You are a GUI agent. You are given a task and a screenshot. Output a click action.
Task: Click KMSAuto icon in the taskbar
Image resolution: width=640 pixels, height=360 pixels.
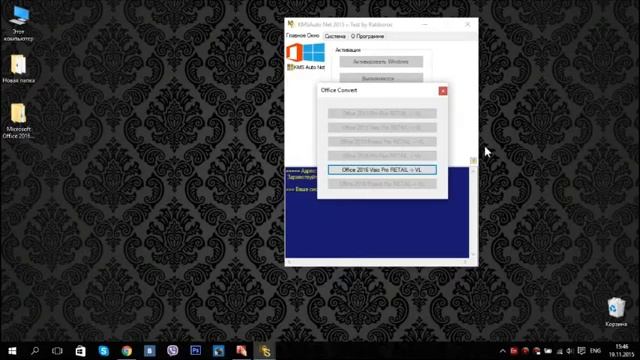[264, 351]
